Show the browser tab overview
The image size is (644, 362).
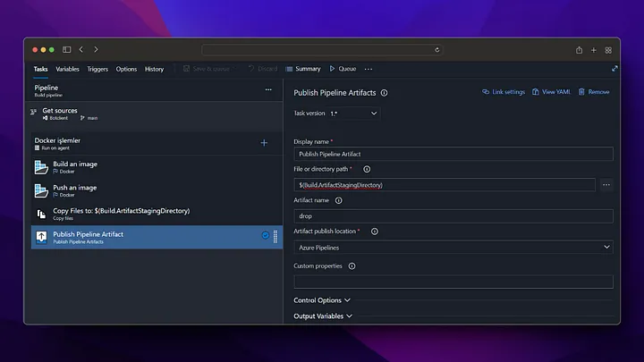click(608, 50)
